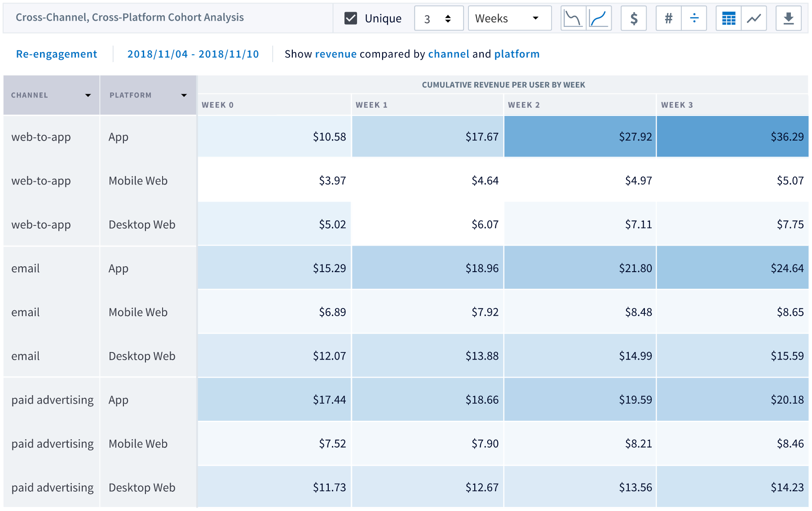
Task: Display values as counts with # icon
Action: click(x=668, y=18)
